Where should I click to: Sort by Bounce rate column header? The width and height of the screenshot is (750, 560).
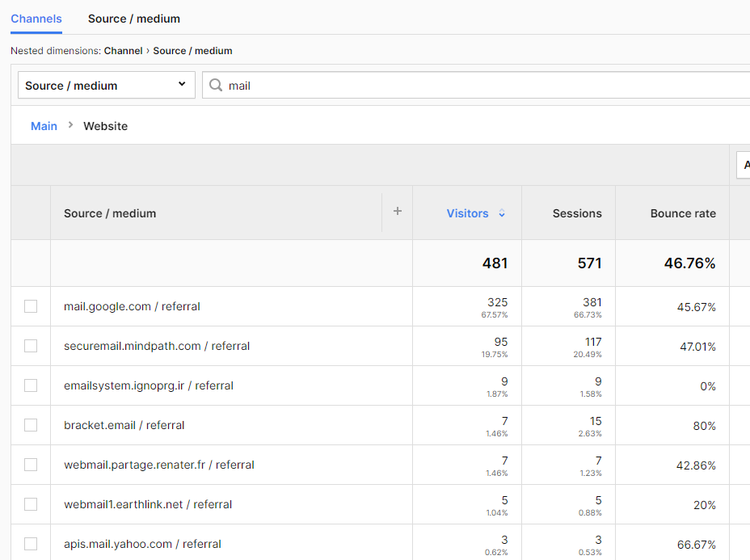(683, 213)
